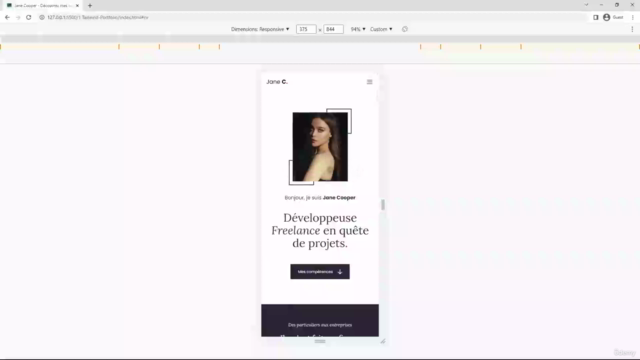This screenshot has height=360, width=640.
Task: Go forward to next page
Action: (18, 18)
